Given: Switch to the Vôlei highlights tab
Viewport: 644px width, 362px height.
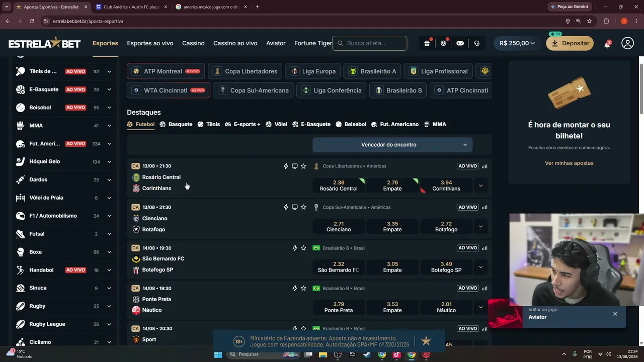Looking at the screenshot, I should [276, 124].
